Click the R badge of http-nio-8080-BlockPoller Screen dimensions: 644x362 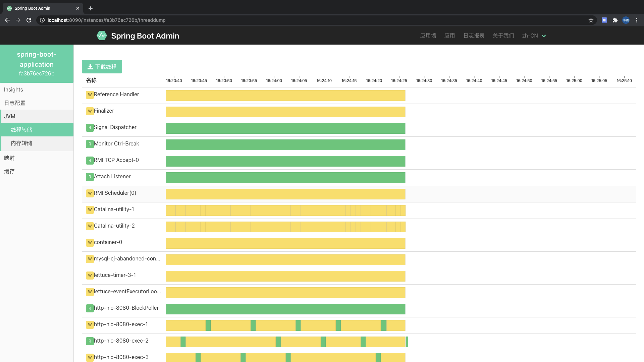(90, 308)
